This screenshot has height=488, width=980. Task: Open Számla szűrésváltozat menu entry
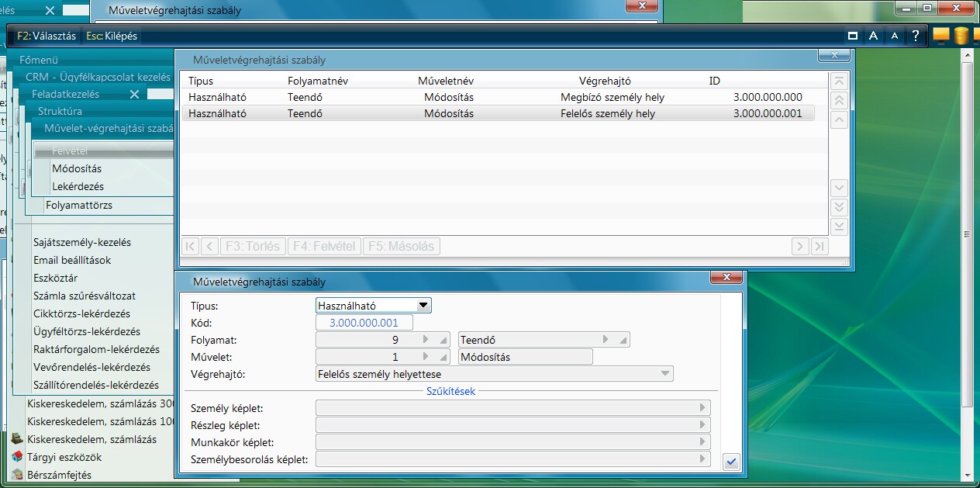click(85, 296)
